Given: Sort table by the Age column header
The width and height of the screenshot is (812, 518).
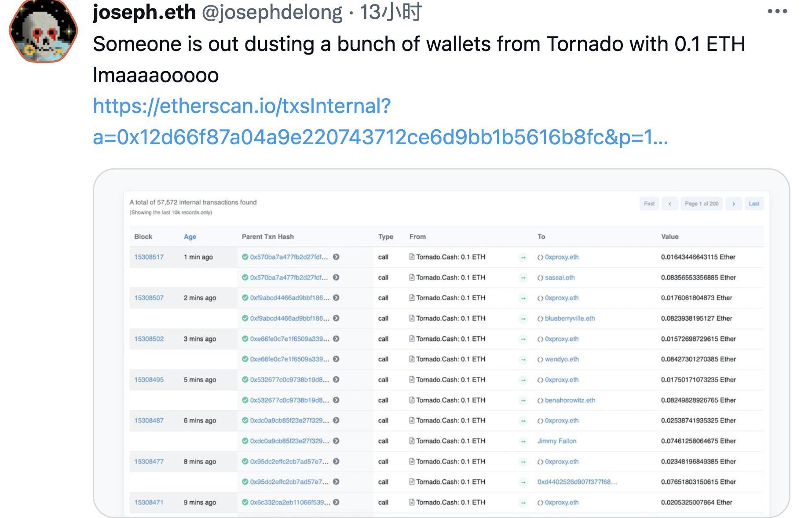Looking at the screenshot, I should point(190,237).
